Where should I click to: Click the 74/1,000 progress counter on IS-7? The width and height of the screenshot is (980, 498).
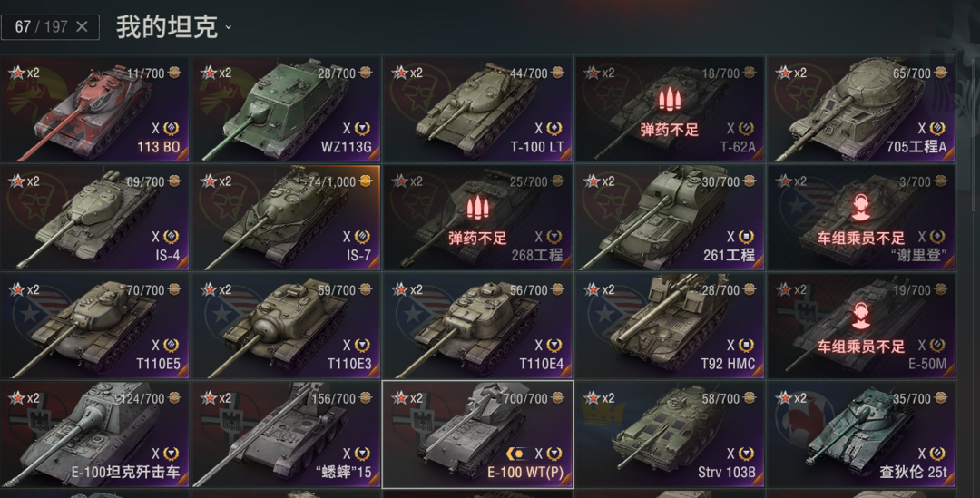pos(332,181)
